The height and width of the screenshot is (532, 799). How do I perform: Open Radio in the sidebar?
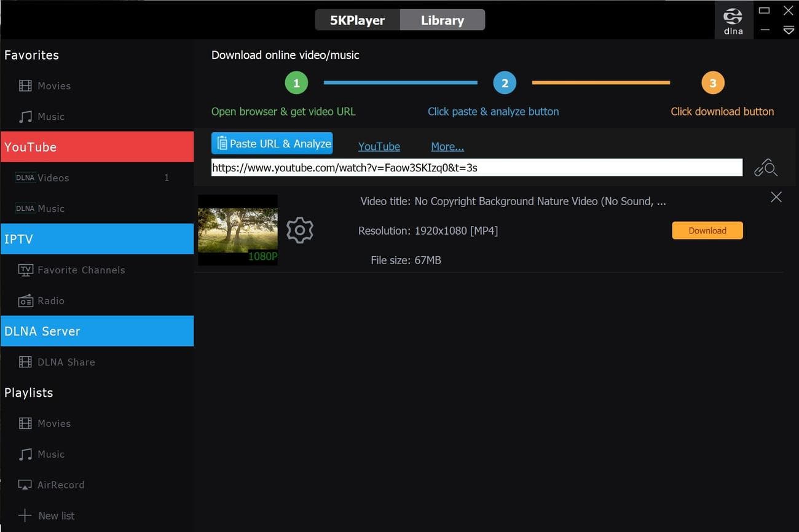(50, 301)
